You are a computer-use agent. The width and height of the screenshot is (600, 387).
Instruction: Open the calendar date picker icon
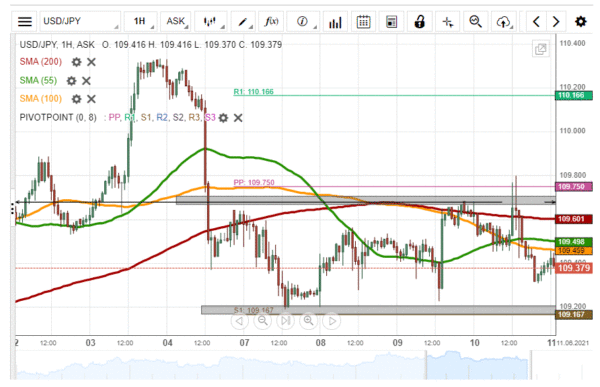point(363,21)
